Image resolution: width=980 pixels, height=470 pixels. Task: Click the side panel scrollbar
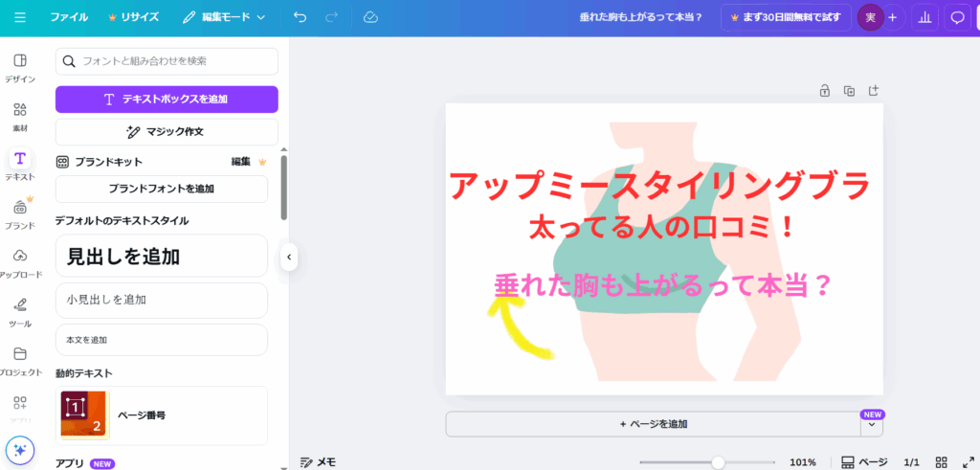click(x=283, y=188)
